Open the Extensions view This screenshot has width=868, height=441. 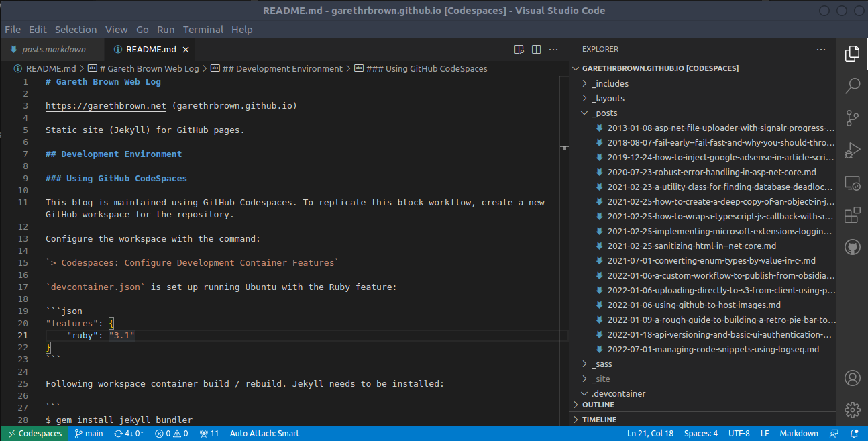pyautogui.click(x=852, y=215)
